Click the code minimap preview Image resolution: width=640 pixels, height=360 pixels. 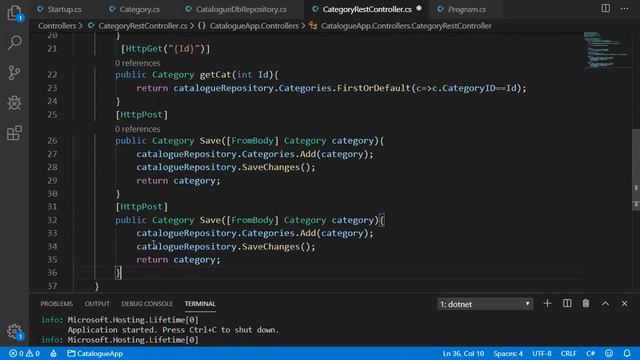pos(607,50)
